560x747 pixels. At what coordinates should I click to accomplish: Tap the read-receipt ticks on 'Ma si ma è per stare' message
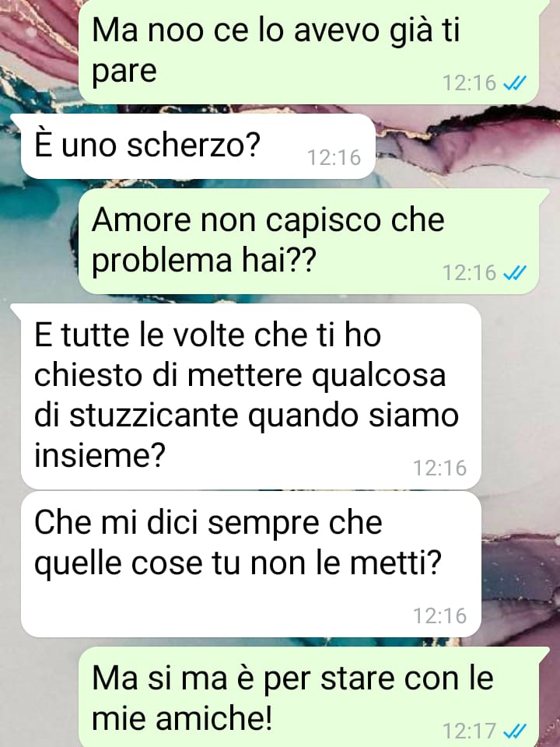pyautogui.click(x=514, y=731)
